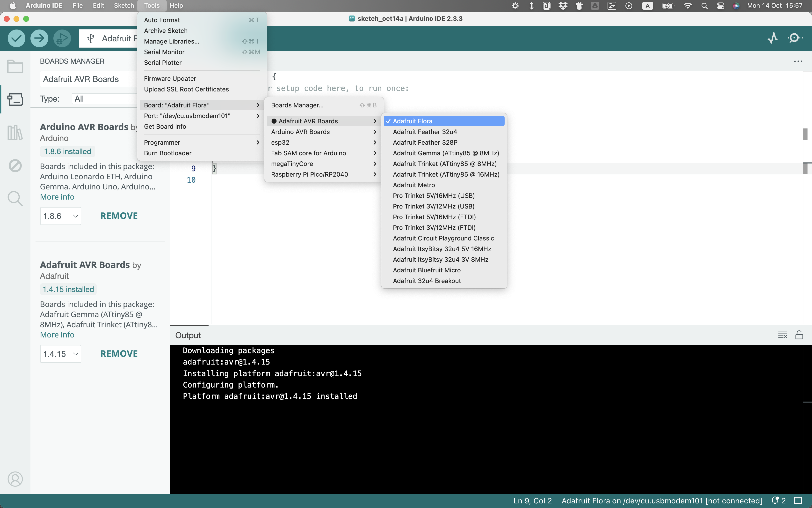This screenshot has width=812, height=508.
Task: Select Serial Monitor menu item
Action: pos(202,52)
